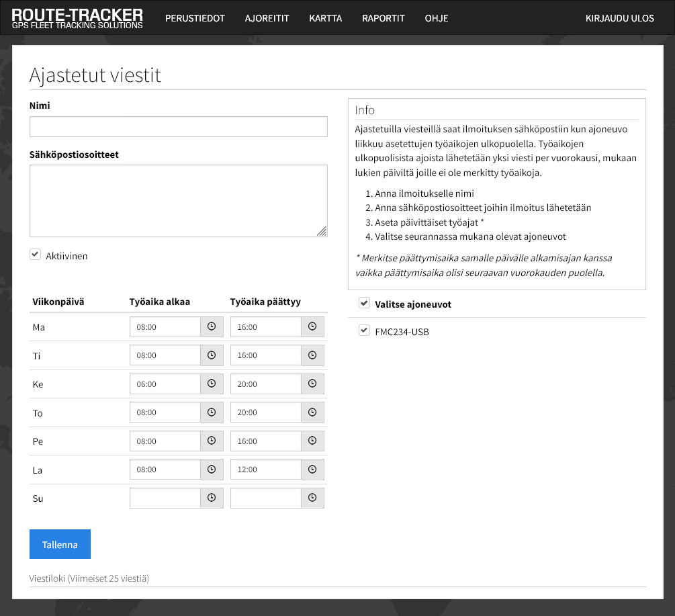
Task: Open time picker for Friday start time
Action: (x=212, y=441)
